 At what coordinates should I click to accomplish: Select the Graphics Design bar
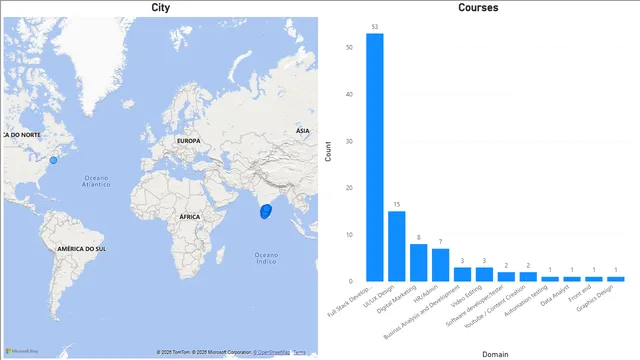pos(616,279)
